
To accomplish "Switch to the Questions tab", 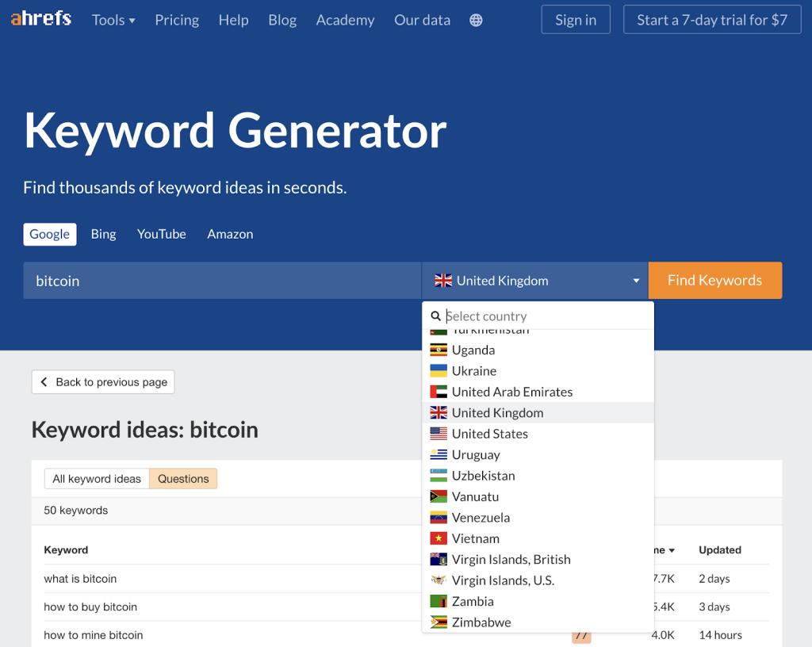I will tap(183, 478).
